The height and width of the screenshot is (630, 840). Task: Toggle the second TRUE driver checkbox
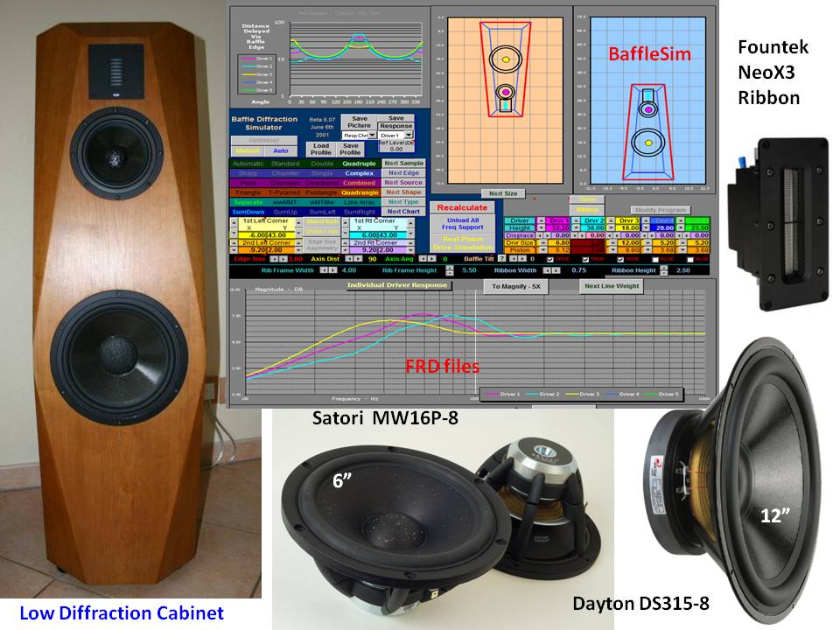(585, 259)
